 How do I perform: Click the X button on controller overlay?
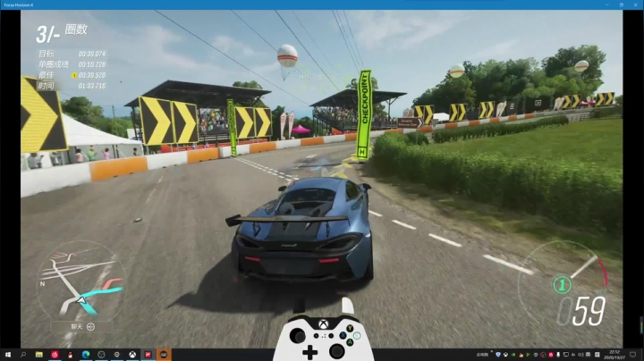[343, 335]
